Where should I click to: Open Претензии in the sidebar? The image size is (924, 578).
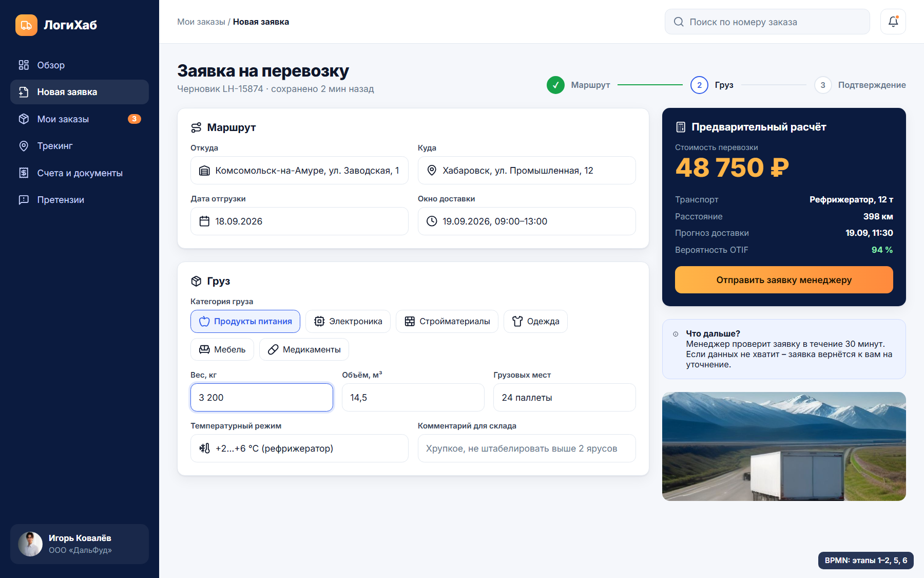point(80,200)
